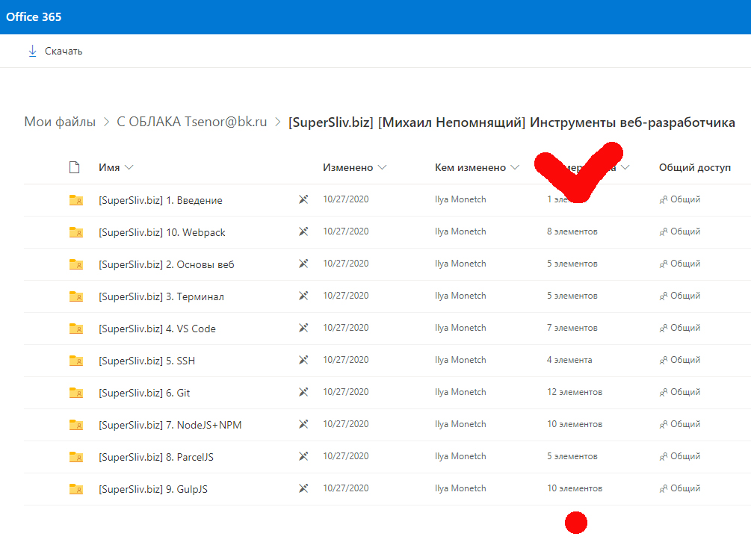
Task: Click the file type column icon
Action: click(74, 167)
